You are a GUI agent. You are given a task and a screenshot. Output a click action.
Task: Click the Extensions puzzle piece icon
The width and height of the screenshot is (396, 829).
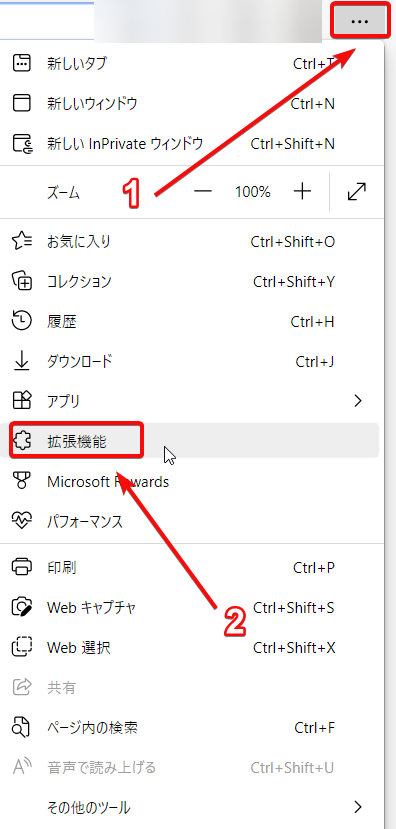(x=22, y=441)
